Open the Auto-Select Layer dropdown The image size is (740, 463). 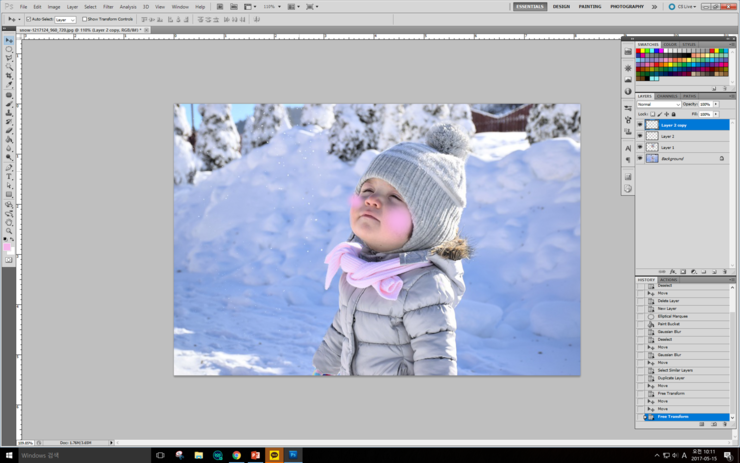[65, 19]
